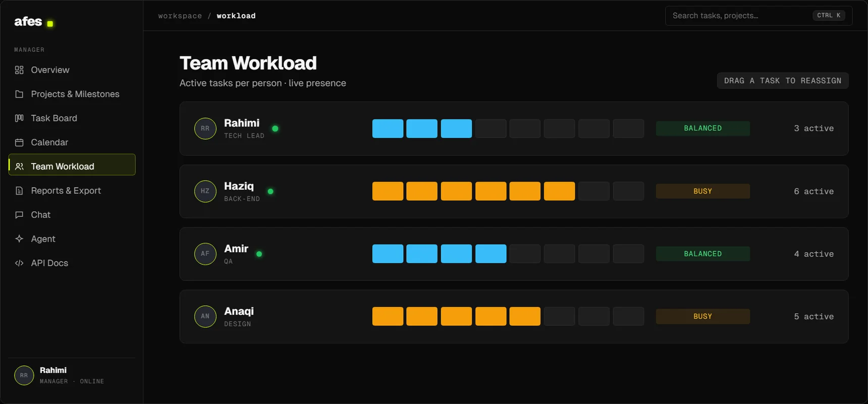Click the afes logo
868x404 pixels.
pos(33,22)
